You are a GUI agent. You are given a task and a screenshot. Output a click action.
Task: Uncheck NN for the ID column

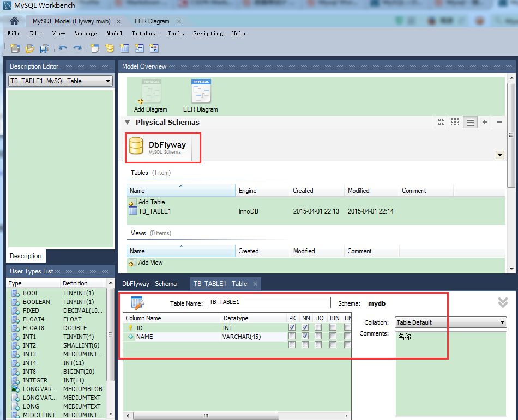point(305,327)
